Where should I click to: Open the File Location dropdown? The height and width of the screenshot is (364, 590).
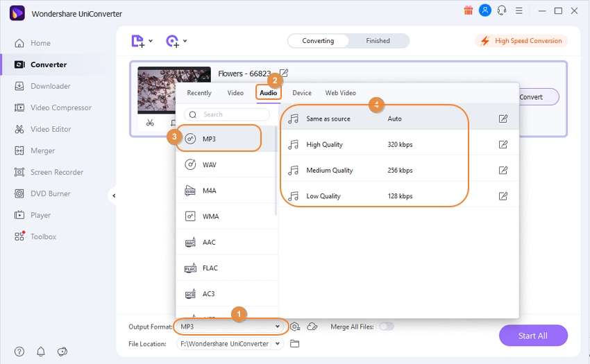(x=278, y=343)
